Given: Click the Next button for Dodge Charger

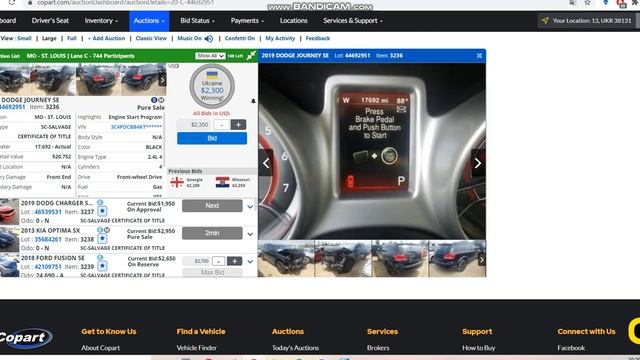Looking at the screenshot, I should (212, 206).
